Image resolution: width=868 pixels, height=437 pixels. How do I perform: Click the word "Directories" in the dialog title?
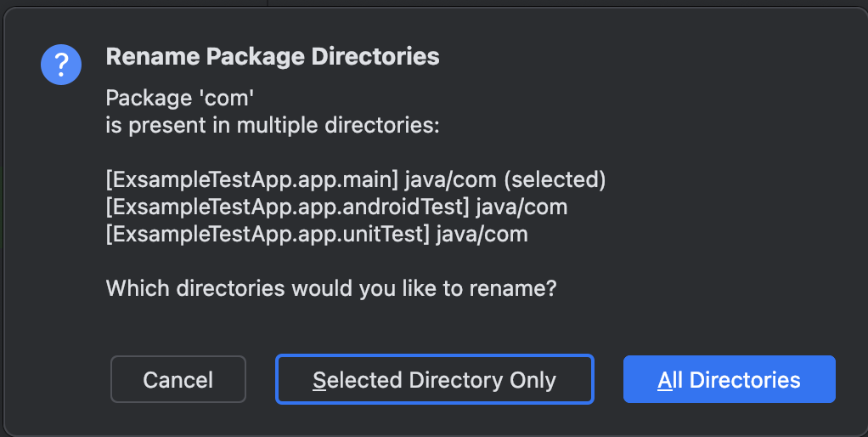click(x=375, y=56)
